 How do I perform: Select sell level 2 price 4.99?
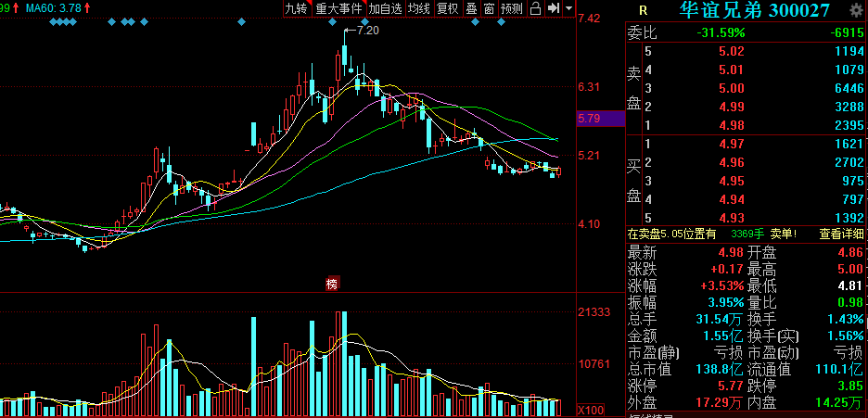pos(732,107)
